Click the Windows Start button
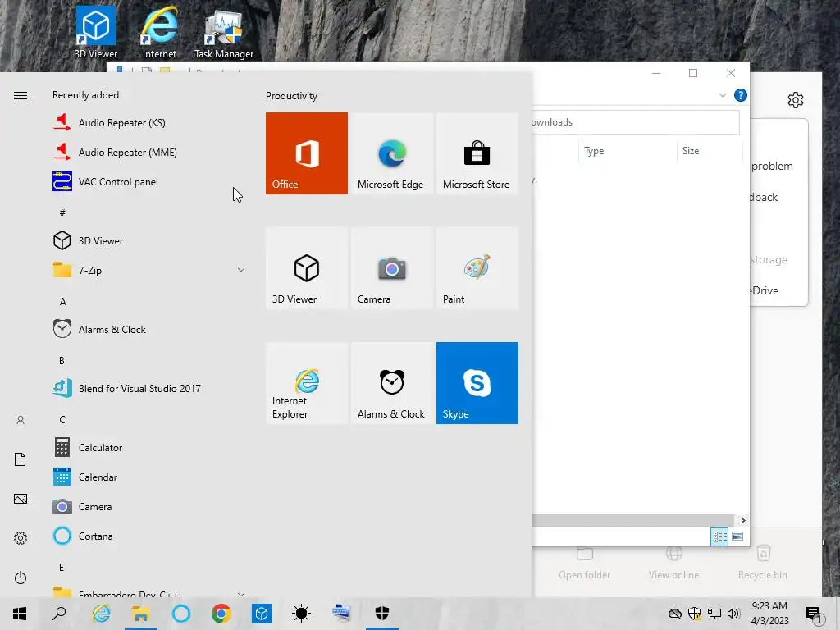Viewport: 840px width, 630px height. (x=20, y=614)
